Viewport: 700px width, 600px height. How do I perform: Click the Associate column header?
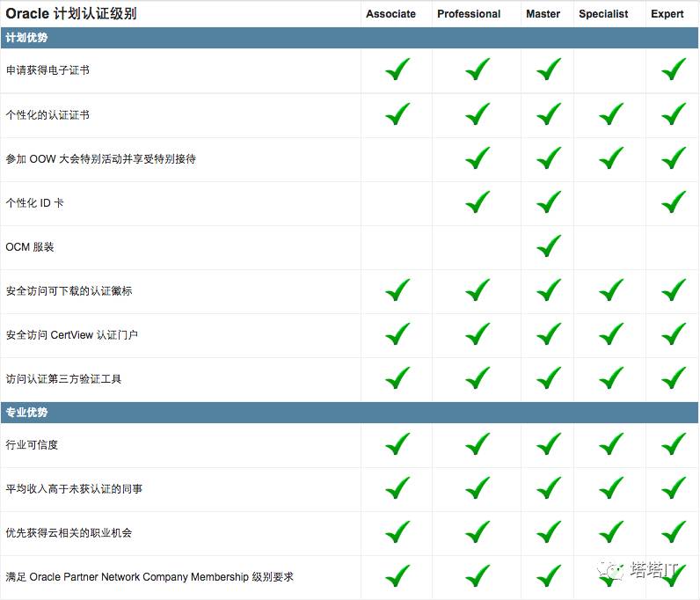tap(390, 14)
